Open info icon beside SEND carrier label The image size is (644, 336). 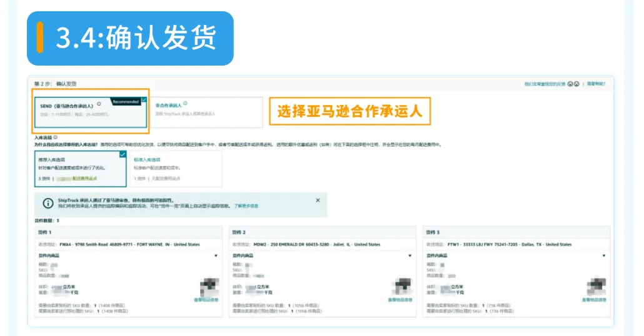[99, 104]
